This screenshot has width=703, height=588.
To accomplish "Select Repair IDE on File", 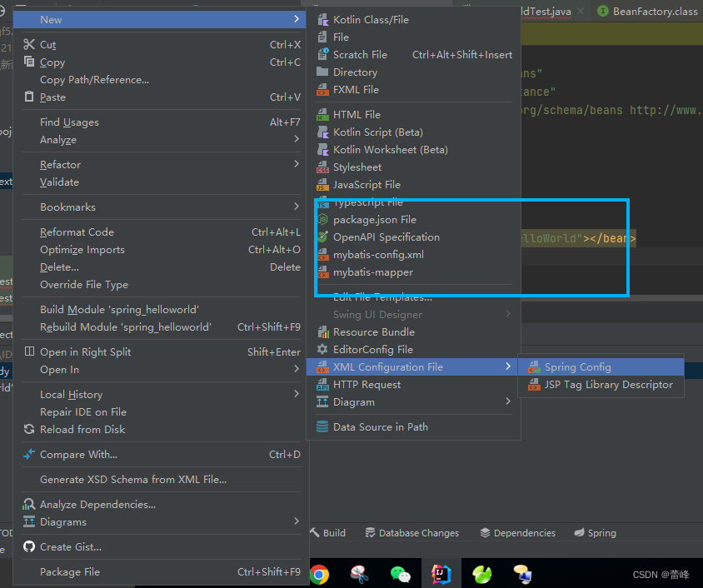I will point(161,412).
